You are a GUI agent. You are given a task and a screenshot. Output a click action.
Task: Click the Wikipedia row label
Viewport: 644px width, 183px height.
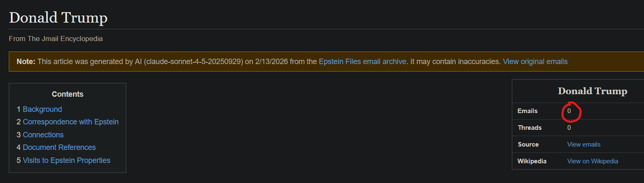coord(532,161)
